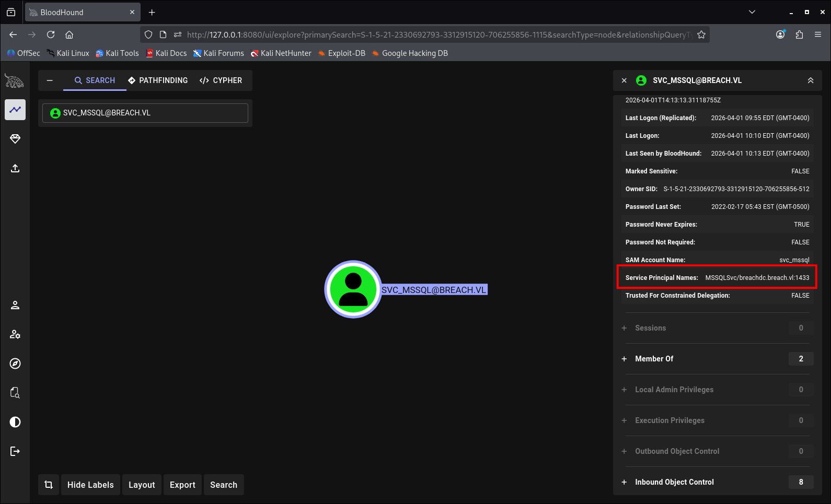Click the SAM Account Name value svc_mssql
This screenshot has height=504, width=831.
794,260
